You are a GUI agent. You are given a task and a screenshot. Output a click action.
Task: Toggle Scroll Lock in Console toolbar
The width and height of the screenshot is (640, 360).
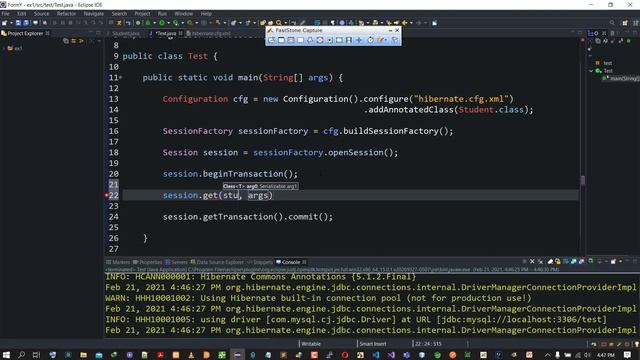click(x=558, y=262)
